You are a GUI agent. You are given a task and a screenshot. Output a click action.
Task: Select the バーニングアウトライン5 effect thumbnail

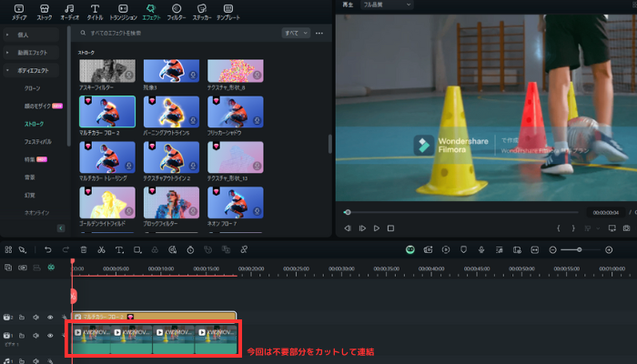click(171, 112)
